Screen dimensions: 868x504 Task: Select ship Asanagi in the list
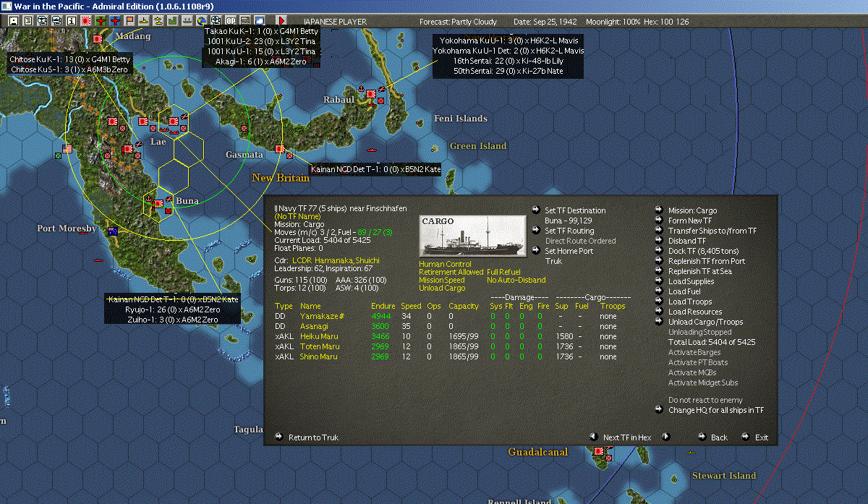pyautogui.click(x=315, y=326)
